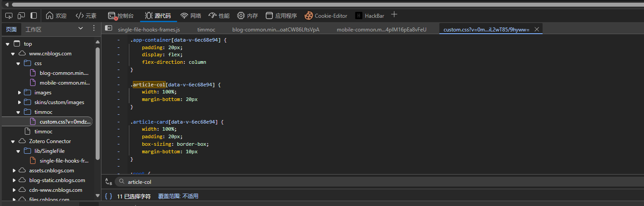The image size is (644, 206).
Task: Switch to the 应用程序 application tab
Action: point(281,16)
